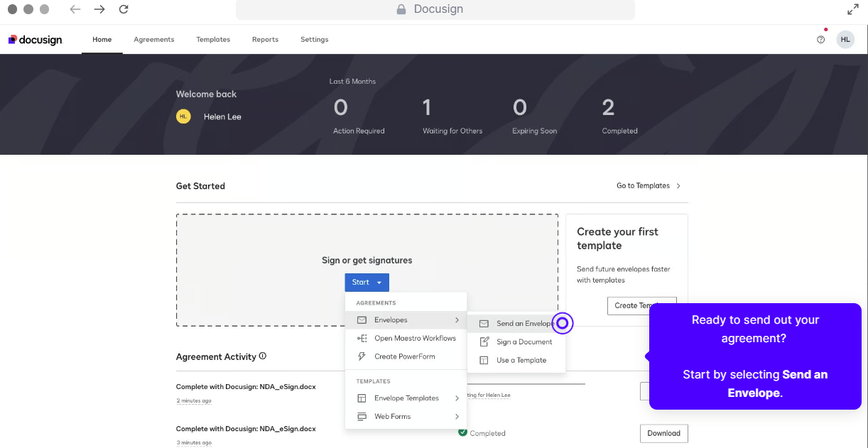
Task: Reload the page with the refresh icon
Action: pyautogui.click(x=124, y=9)
